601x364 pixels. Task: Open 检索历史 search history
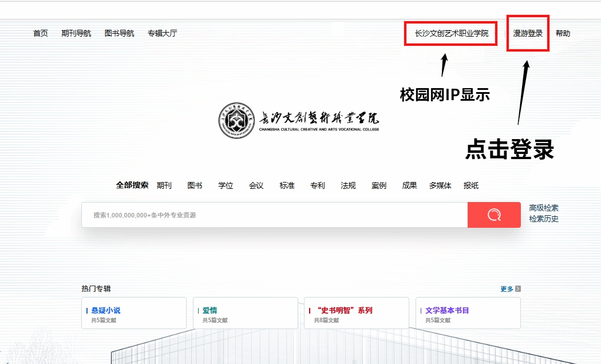point(544,219)
